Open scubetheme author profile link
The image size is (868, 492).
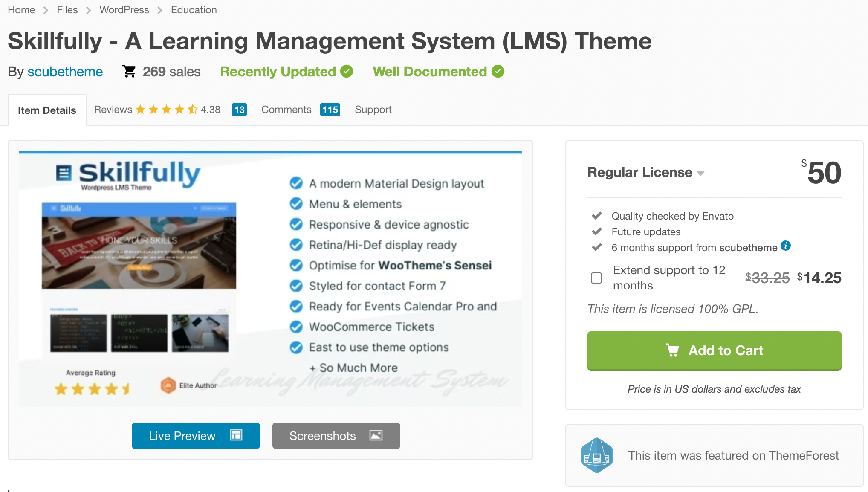pyautogui.click(x=65, y=72)
